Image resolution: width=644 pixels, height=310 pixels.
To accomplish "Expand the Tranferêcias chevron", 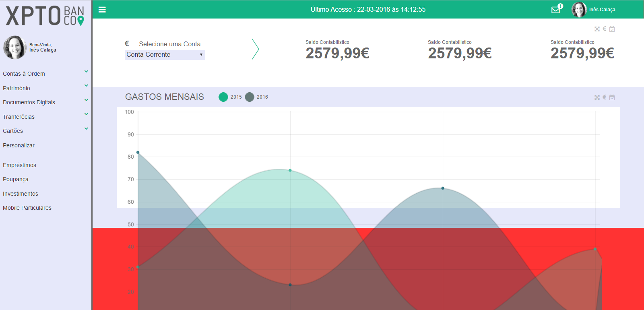I will pyautogui.click(x=86, y=114).
